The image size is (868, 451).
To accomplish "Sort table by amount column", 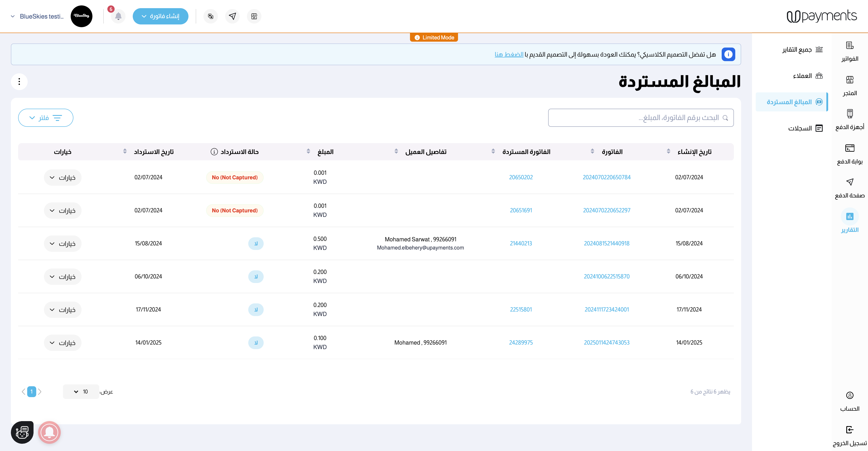I will coord(308,151).
